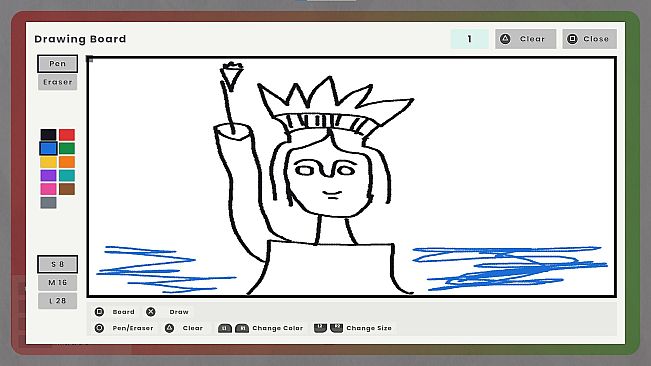Switch to the Eraser tool
The image size is (651, 366).
tap(57, 82)
